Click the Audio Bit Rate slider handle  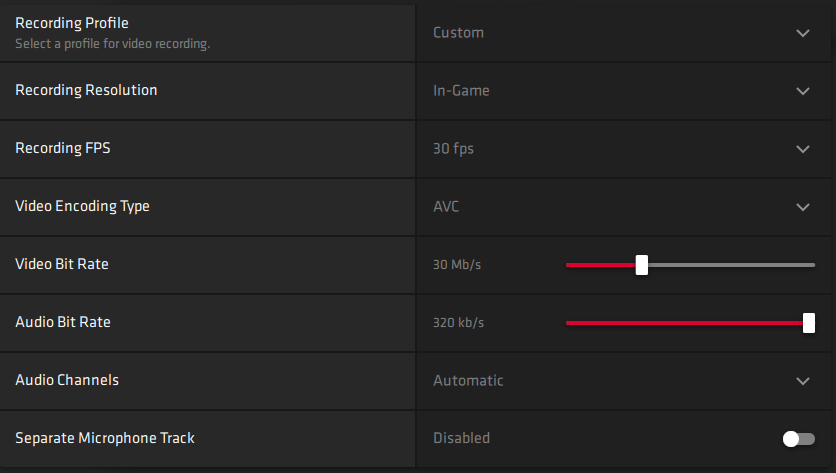tap(809, 323)
